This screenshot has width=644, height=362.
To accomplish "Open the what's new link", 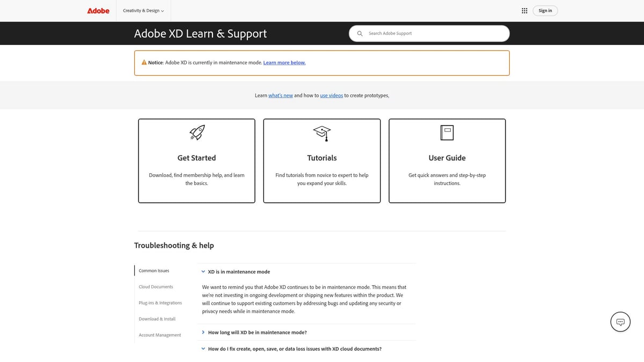I will click(x=281, y=95).
